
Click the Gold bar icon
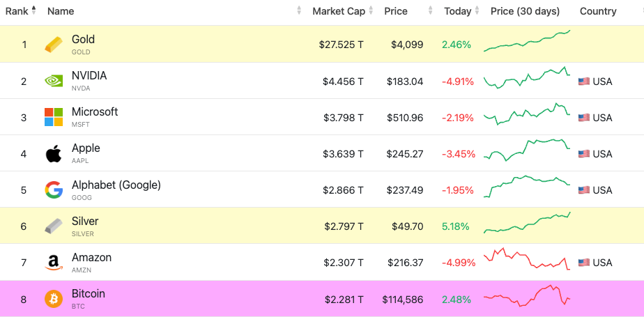click(x=54, y=45)
